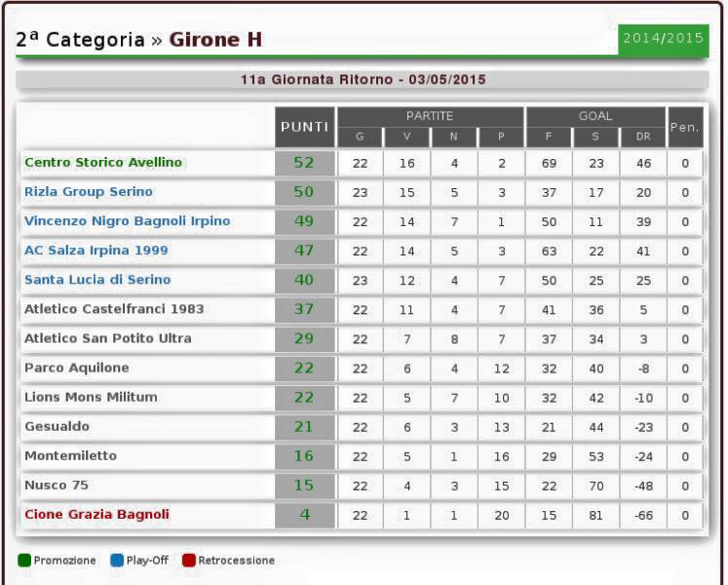The width and height of the screenshot is (728, 585).
Task: Click the Pen. column header
Action: point(685,127)
